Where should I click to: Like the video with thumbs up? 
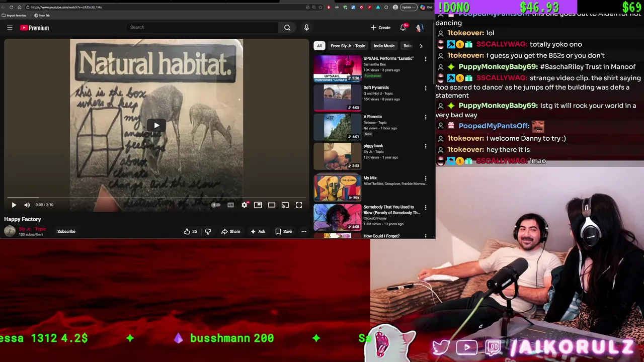[x=190, y=232]
